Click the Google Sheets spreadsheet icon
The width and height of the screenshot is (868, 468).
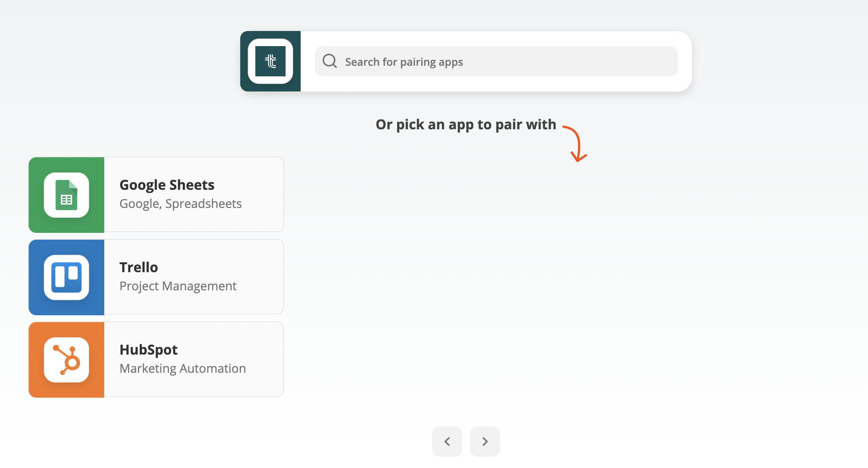click(x=66, y=195)
